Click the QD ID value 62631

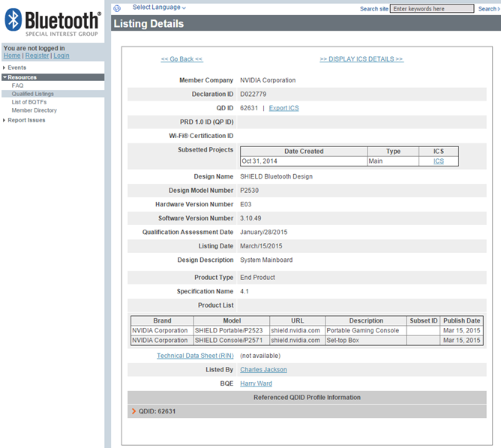pyautogui.click(x=249, y=108)
